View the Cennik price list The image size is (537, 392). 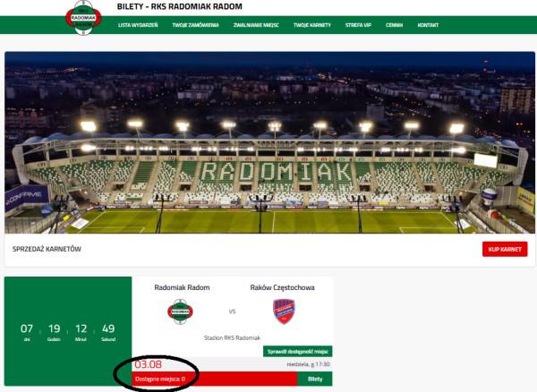pos(394,25)
